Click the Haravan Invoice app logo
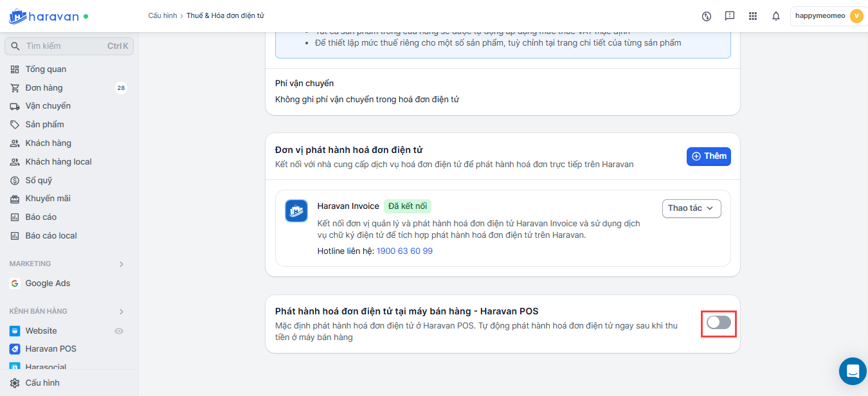Screen dimensions: 868x396 [x=296, y=211]
